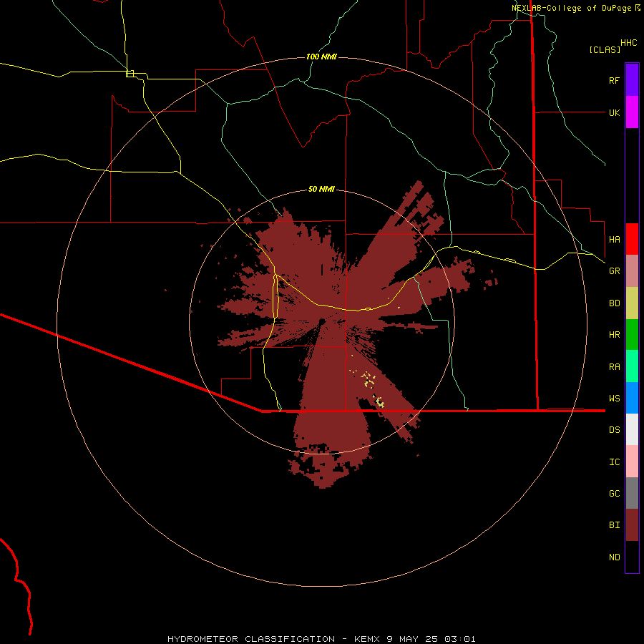Click the RA legend label
644x644 pixels.
614,367
